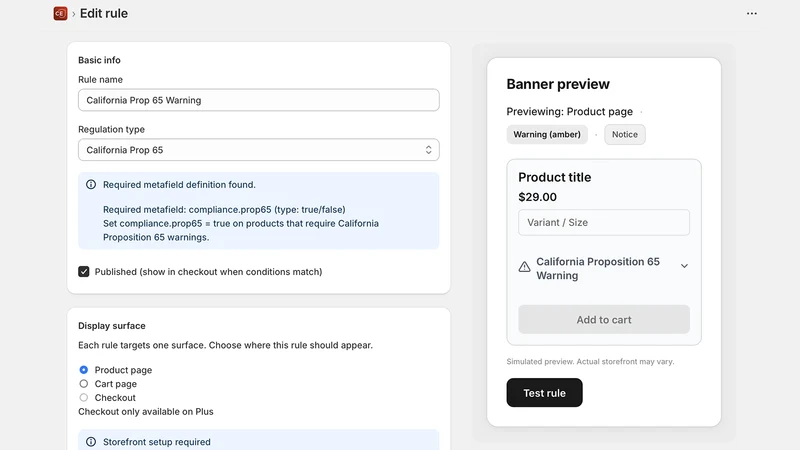Click the Test rule button

[x=544, y=393]
